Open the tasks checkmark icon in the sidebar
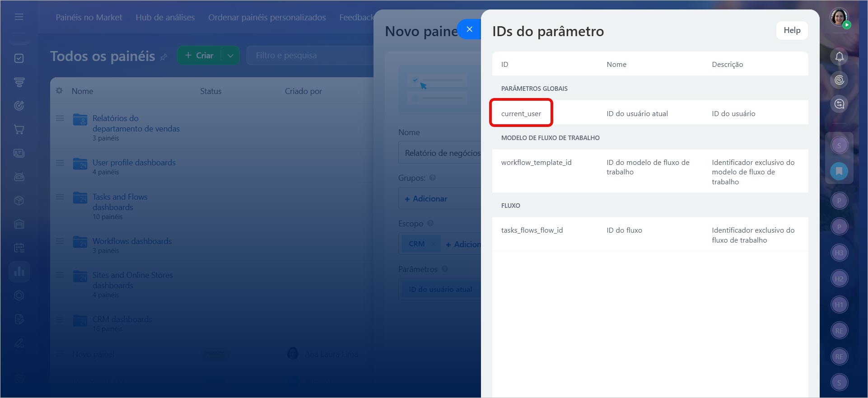868x398 pixels. pos(19,58)
